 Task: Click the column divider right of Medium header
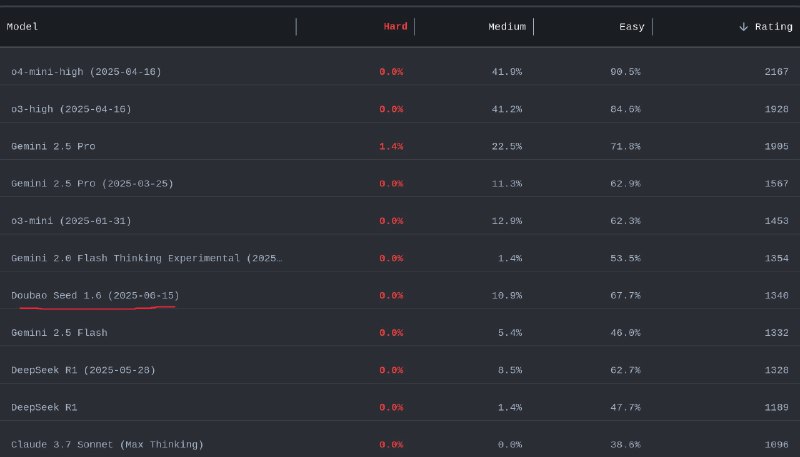coord(533,27)
